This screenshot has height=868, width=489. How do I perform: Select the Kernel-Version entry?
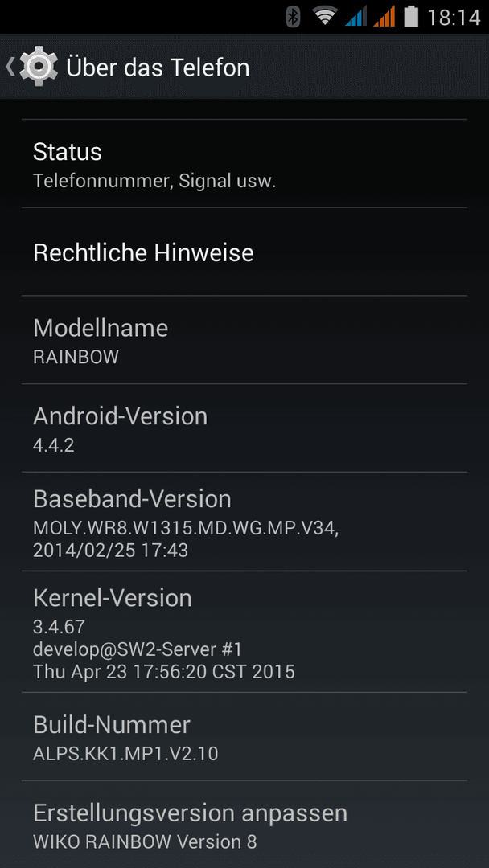(244, 632)
